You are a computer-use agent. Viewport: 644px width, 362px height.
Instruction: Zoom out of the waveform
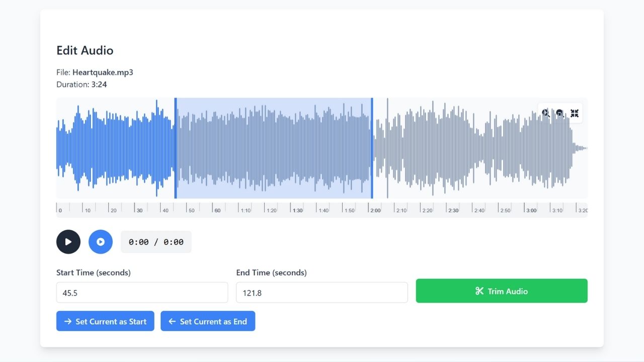coord(560,113)
